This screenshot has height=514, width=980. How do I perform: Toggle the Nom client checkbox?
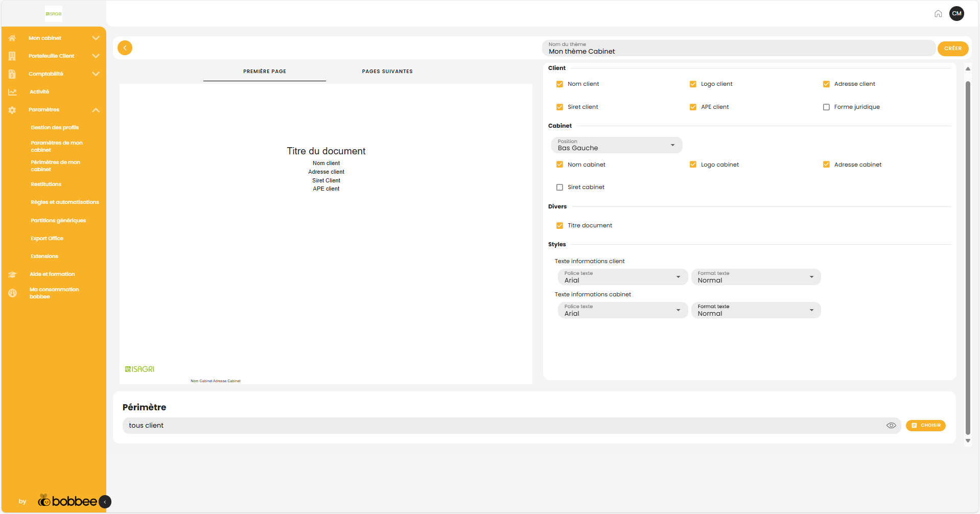559,84
